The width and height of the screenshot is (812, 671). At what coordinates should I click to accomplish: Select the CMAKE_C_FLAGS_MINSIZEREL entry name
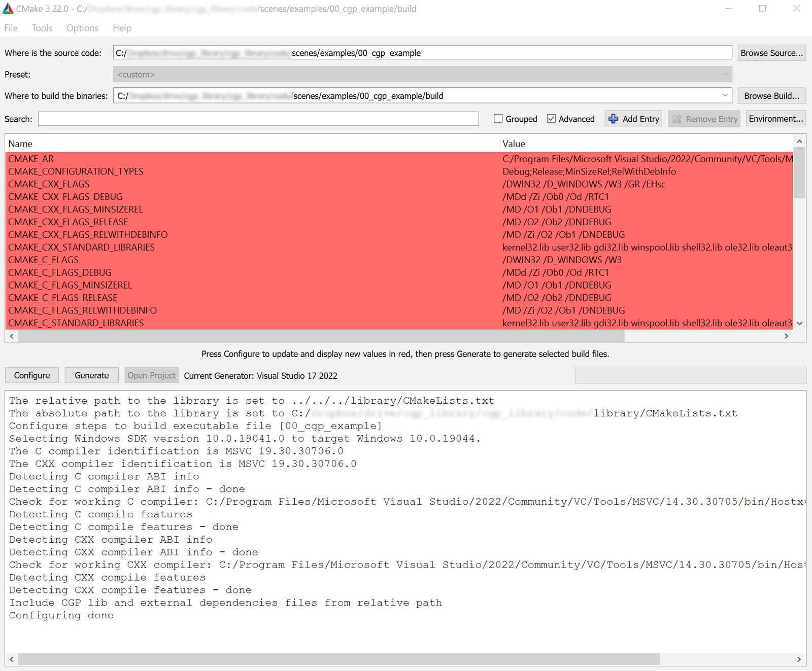click(x=70, y=285)
